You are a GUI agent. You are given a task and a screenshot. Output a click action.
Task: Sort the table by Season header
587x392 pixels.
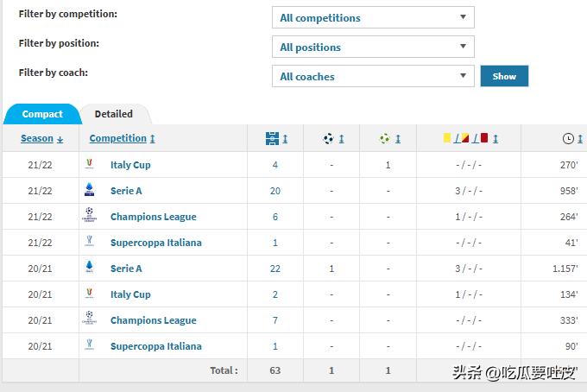coord(37,138)
